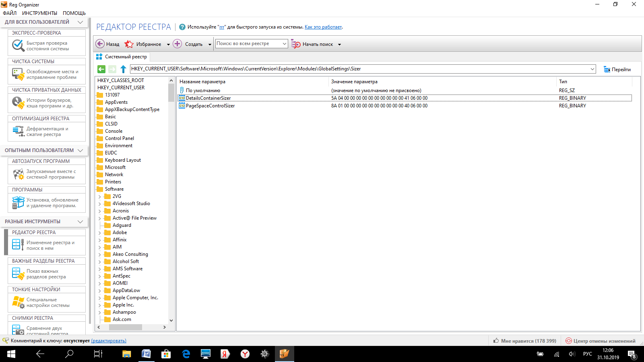The image size is (644, 362).
Task: Collapse ОПЫТНЫМ ПОЛЬЗОВАТЕЛЯМ section
Action: 80,150
